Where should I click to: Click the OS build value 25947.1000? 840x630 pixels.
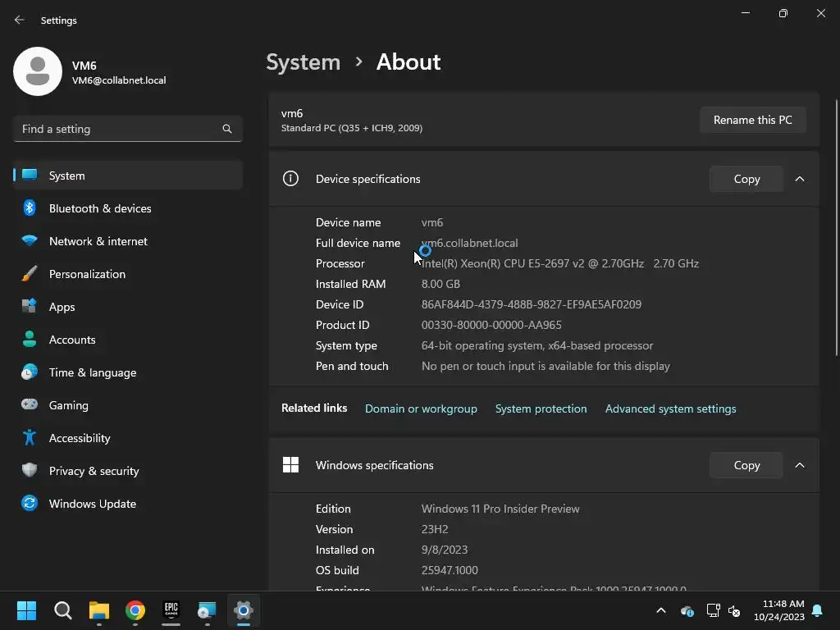[450, 570]
